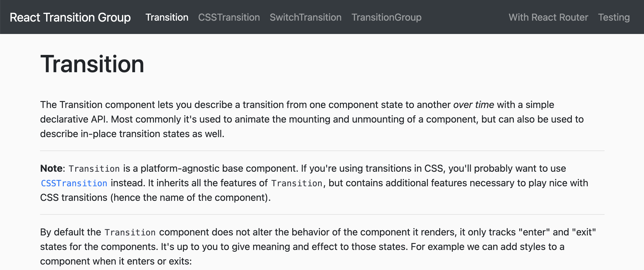Click the Transition code word right after Note
This screenshot has width=644, height=270.
coord(94,169)
